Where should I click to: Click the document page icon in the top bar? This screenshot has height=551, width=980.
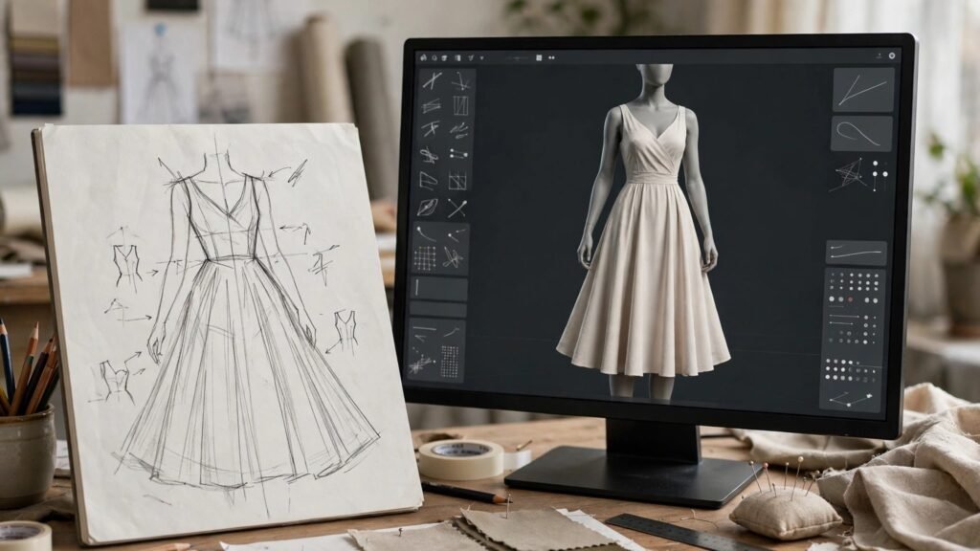457,57
